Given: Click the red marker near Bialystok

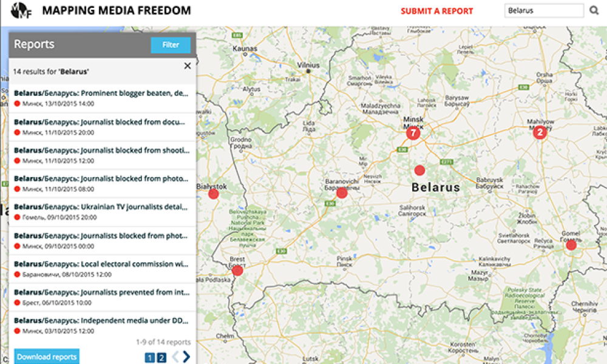Looking at the screenshot, I should coord(213,194).
